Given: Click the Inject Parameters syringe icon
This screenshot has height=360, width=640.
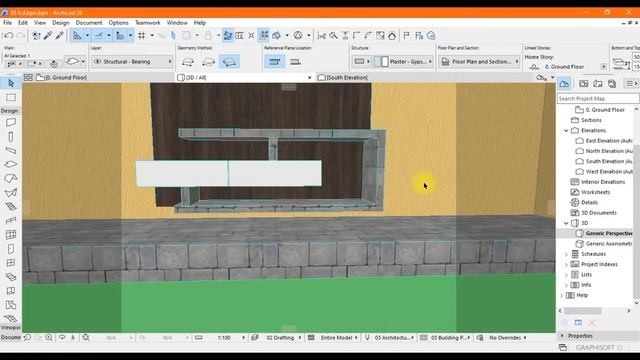Looking at the screenshot, I should 60,36.
